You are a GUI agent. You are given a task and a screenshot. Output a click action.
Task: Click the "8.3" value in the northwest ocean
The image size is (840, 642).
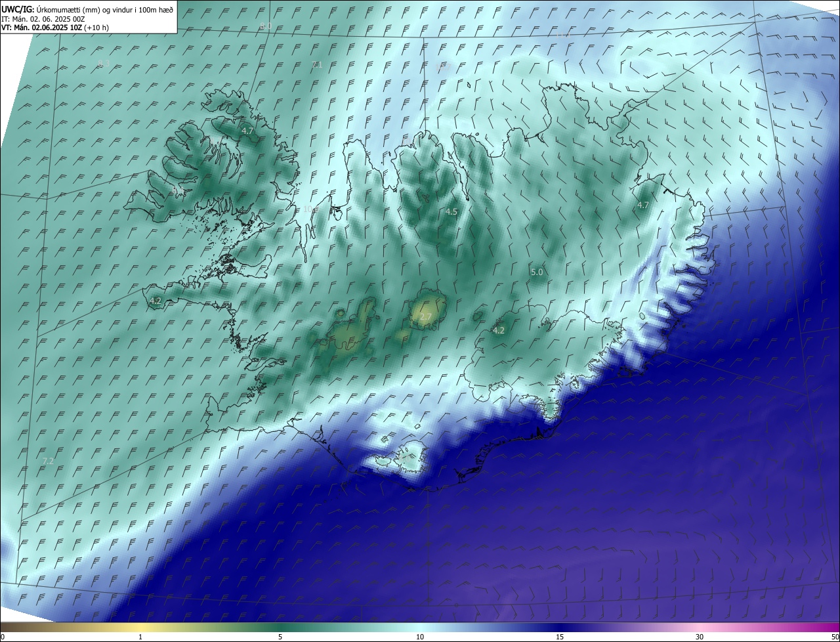[x=104, y=64]
